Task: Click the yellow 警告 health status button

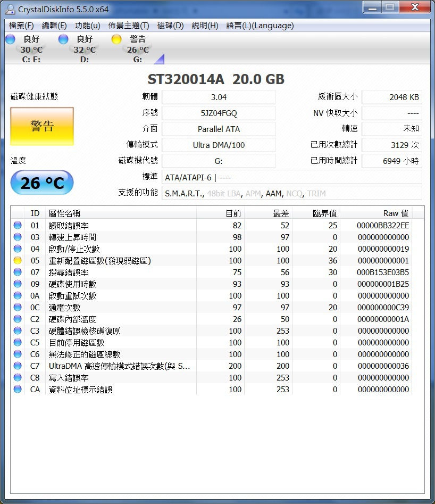Action: 42,126
